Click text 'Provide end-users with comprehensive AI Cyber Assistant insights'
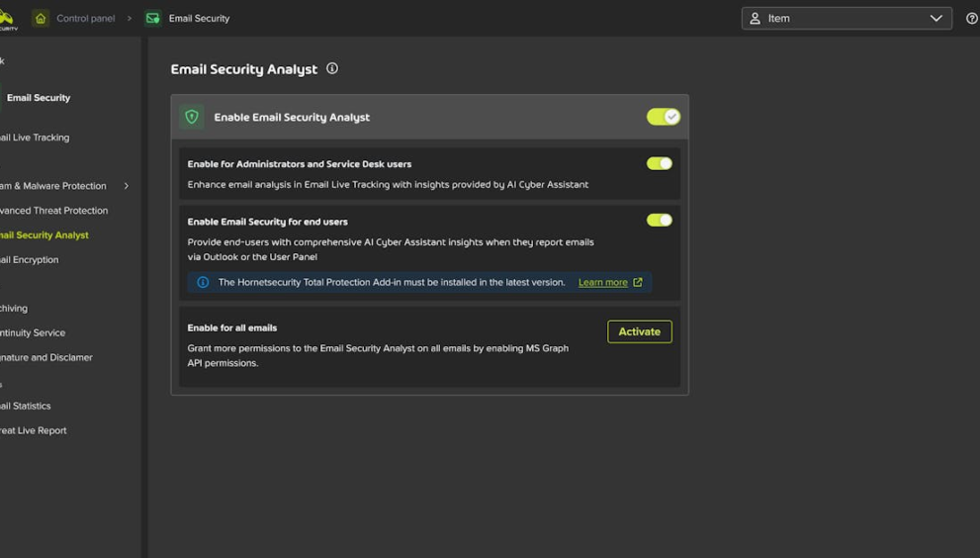Viewport: 980px width, 558px height. tap(391, 249)
